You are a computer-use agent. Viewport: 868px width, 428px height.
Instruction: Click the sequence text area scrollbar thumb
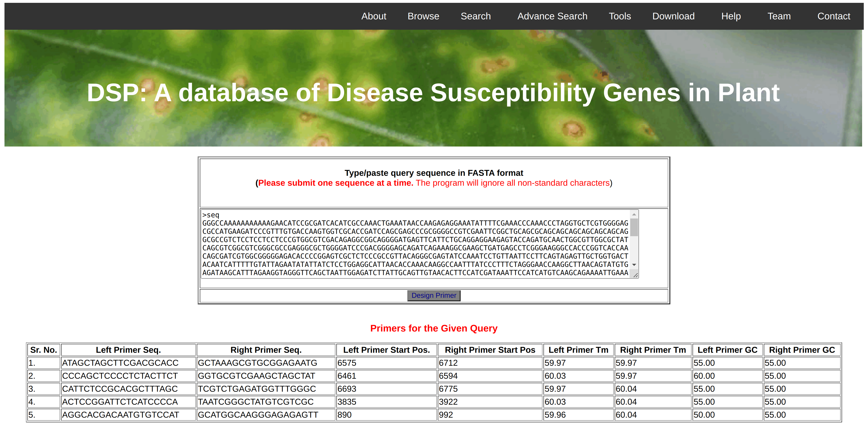(634, 227)
